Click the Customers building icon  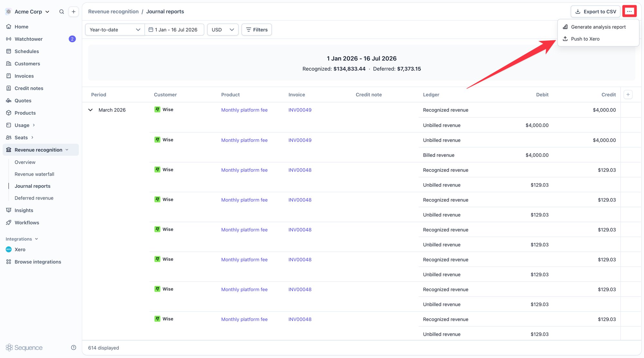click(x=9, y=64)
